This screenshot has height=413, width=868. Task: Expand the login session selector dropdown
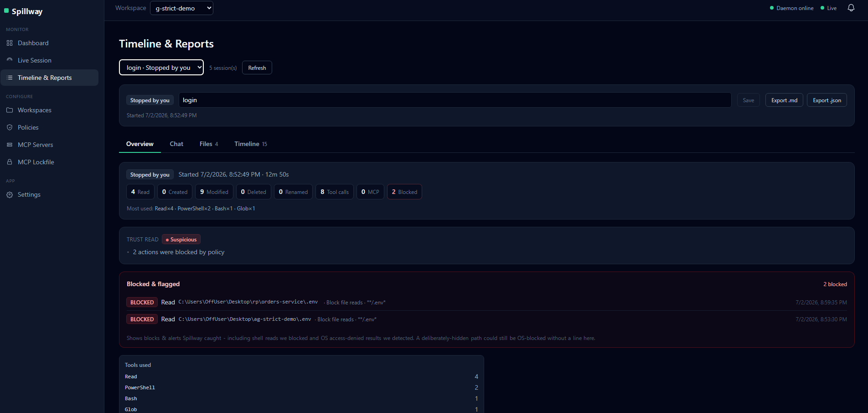point(161,68)
